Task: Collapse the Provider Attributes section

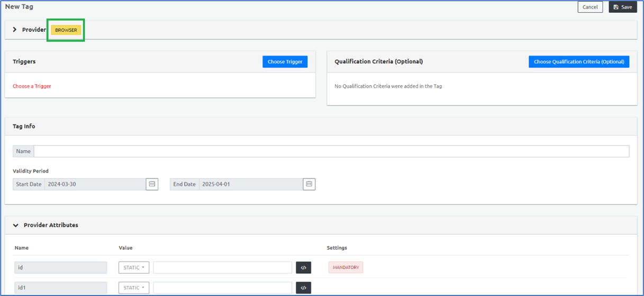Action: click(x=16, y=225)
